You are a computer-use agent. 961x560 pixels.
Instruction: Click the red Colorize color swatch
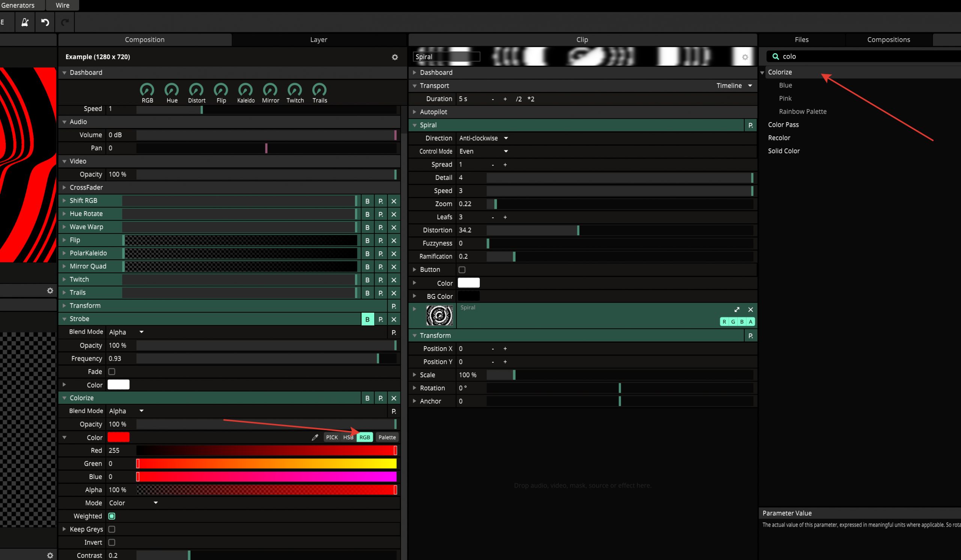(x=119, y=437)
